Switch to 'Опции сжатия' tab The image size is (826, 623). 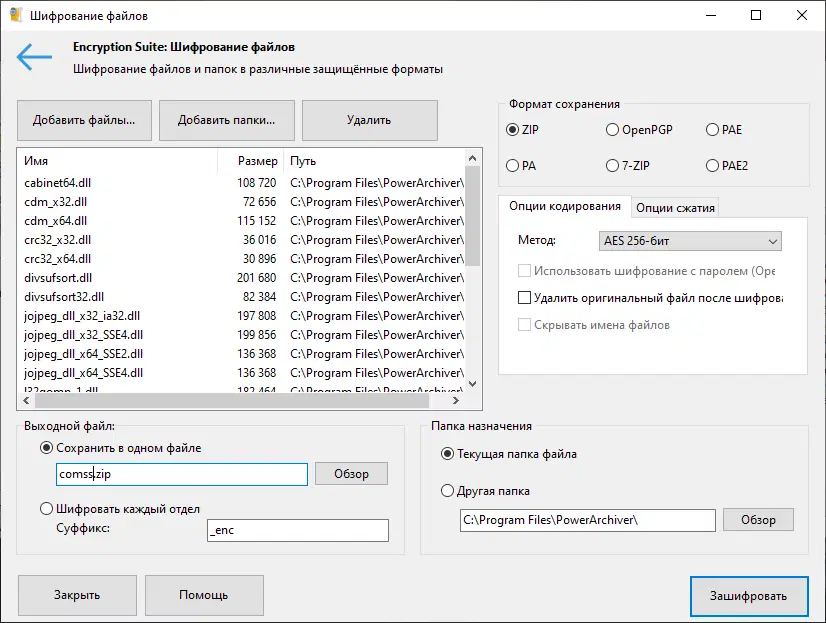675,208
